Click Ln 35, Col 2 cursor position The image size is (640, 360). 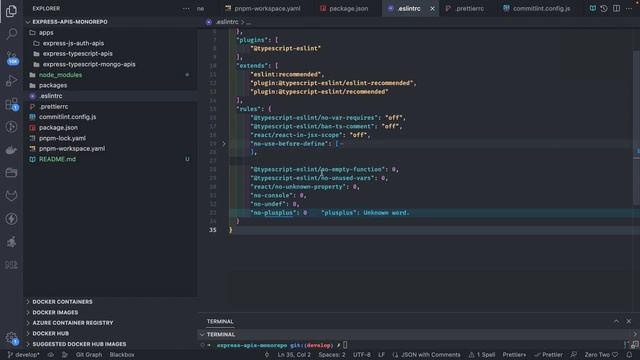tap(294, 355)
